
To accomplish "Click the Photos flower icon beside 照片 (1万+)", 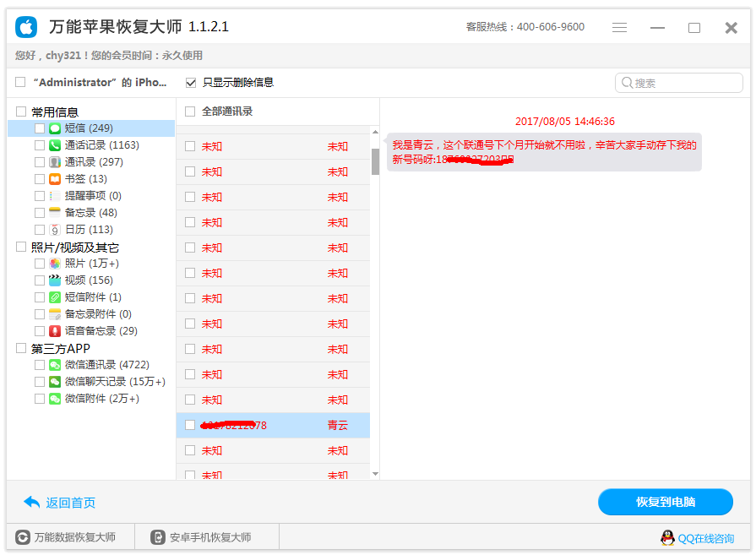I will 55,264.
